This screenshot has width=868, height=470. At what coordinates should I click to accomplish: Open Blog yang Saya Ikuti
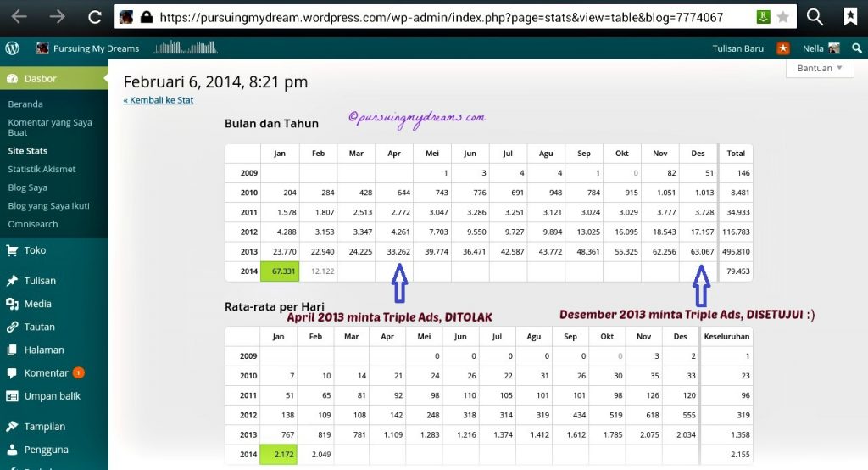coord(48,205)
